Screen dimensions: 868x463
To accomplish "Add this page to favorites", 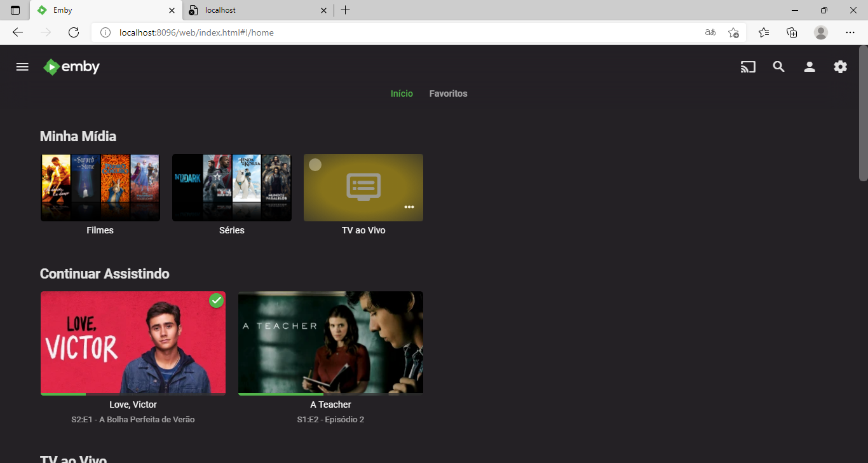I will coord(733,32).
